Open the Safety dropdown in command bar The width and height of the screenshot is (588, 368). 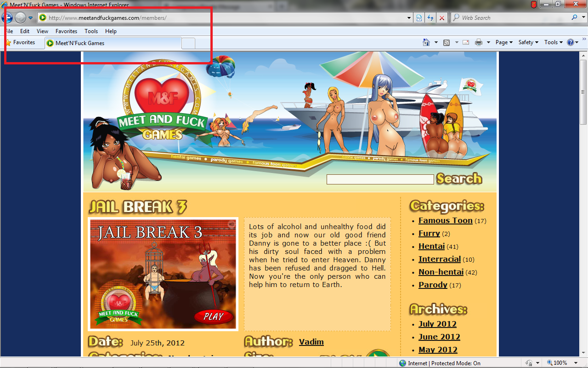click(x=528, y=42)
